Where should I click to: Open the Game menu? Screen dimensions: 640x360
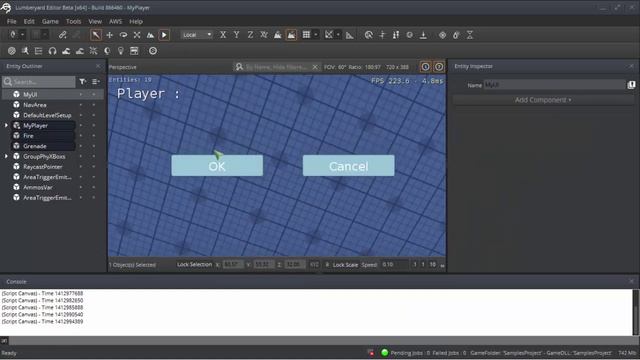click(50, 21)
